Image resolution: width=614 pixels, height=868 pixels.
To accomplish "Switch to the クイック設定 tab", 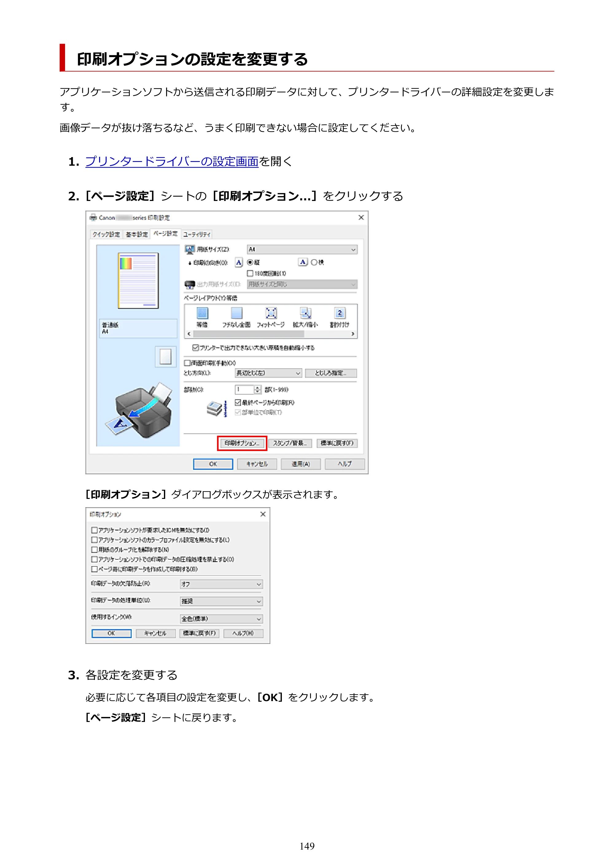I will [x=106, y=235].
